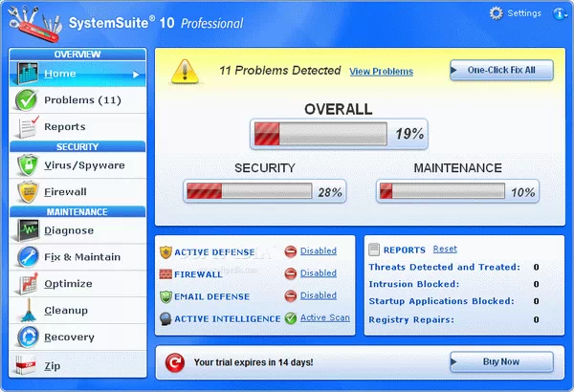
Task: Click Disabled link for Firewall
Action: (319, 273)
